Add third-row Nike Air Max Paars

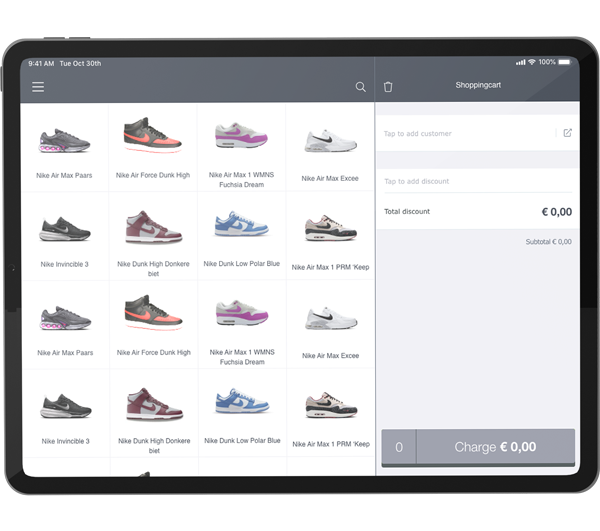click(x=65, y=325)
